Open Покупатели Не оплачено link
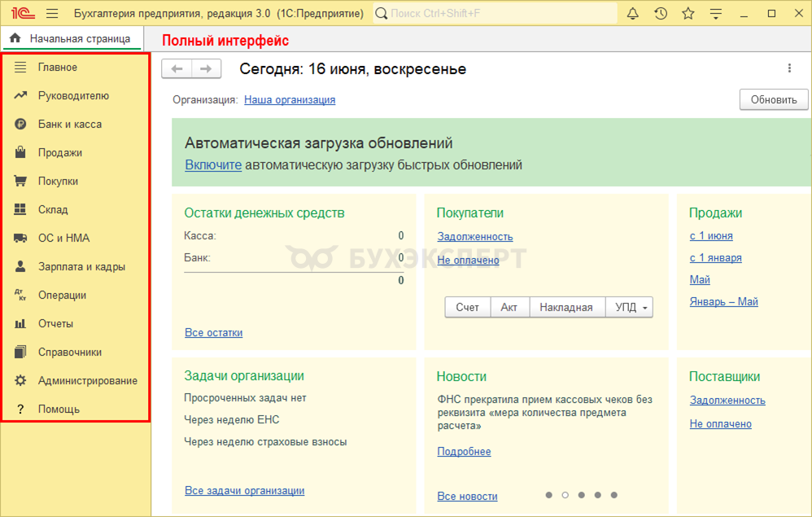Screen dimensions: 812x517 pos(468,260)
